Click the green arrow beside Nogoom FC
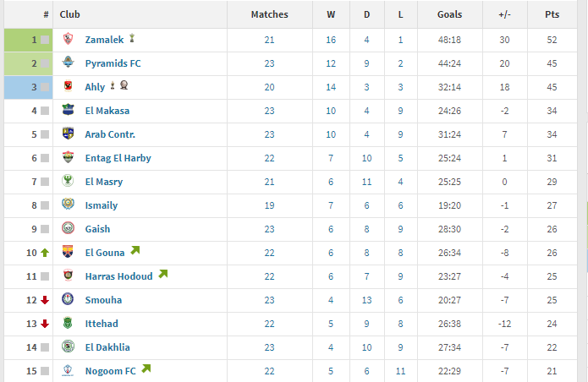Viewport: 588px width, 382px height. (146, 368)
